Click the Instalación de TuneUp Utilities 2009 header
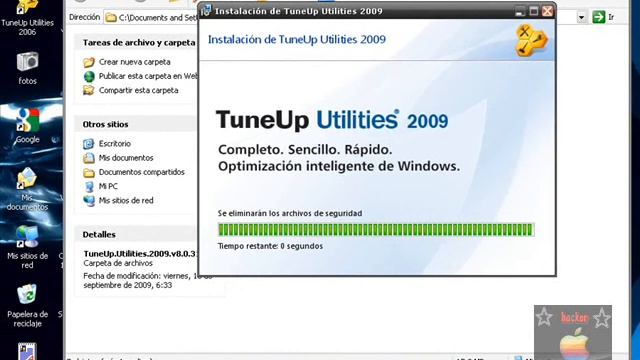Screen dimensions: 640x360 click(297, 40)
